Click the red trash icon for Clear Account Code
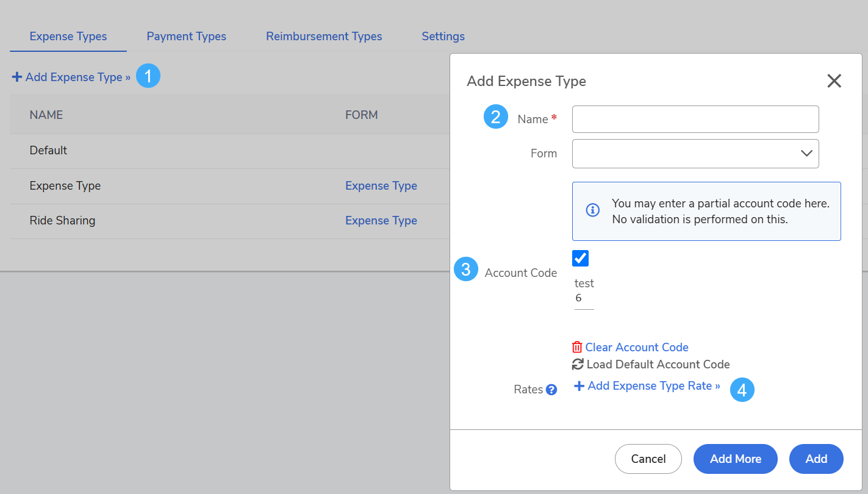 point(577,347)
